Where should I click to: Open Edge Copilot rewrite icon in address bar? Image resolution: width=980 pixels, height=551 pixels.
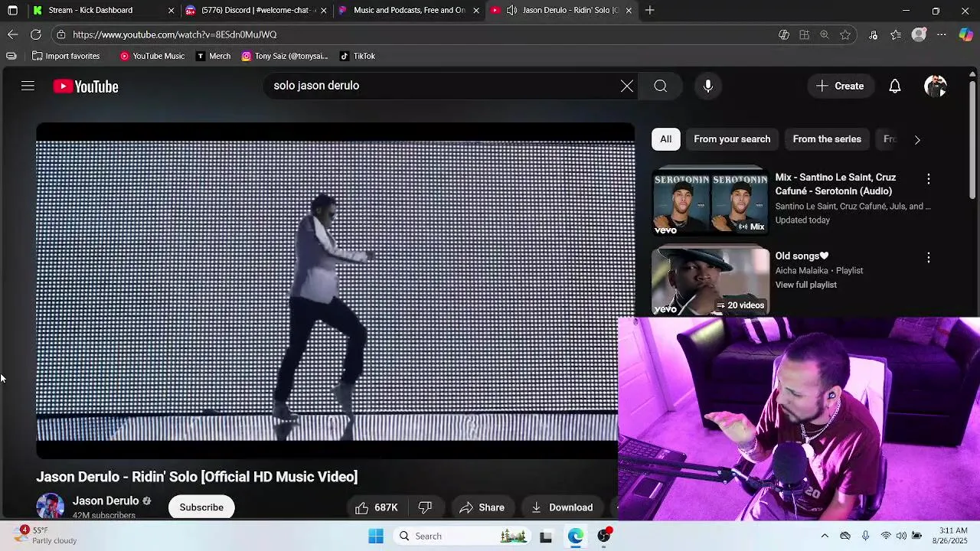pyautogui.click(x=783, y=34)
